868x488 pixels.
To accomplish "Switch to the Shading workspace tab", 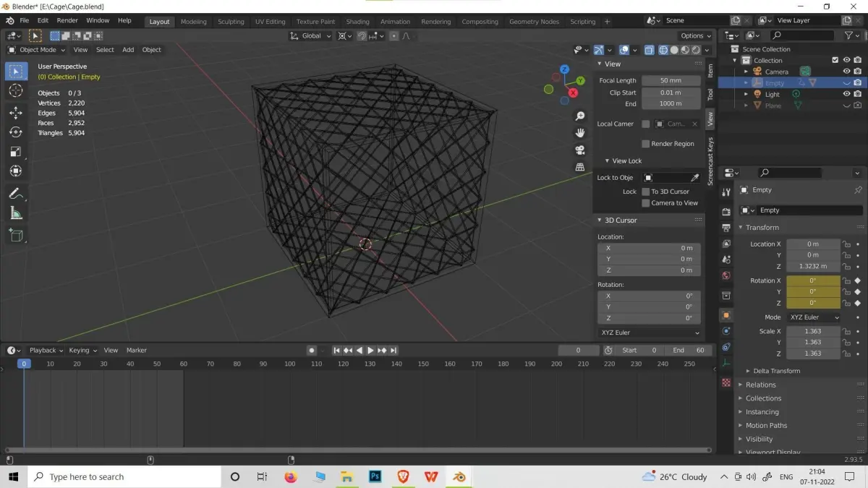I will [x=357, y=22].
